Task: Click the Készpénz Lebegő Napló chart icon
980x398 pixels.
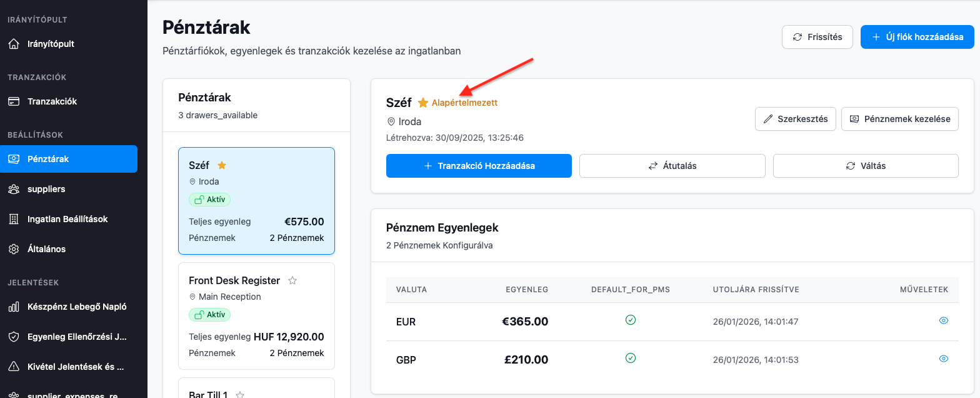Action: [14, 307]
